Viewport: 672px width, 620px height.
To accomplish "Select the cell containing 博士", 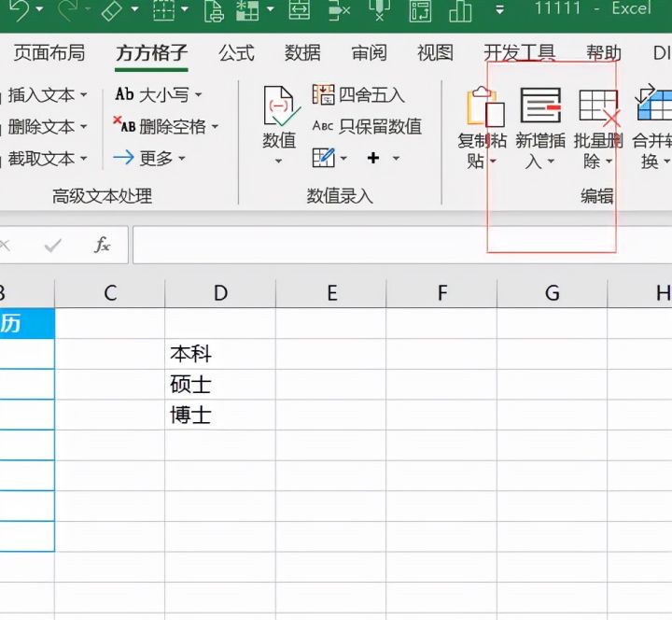I will click(x=220, y=415).
